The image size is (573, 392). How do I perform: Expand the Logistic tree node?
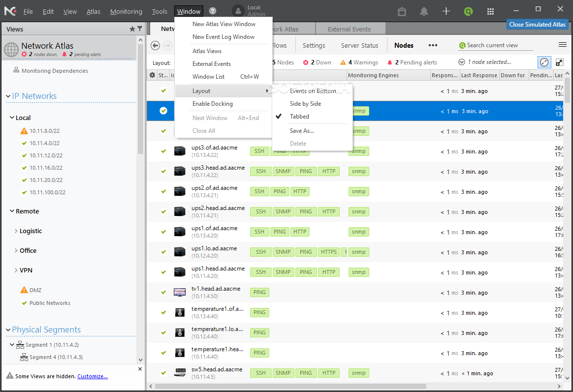(x=16, y=231)
